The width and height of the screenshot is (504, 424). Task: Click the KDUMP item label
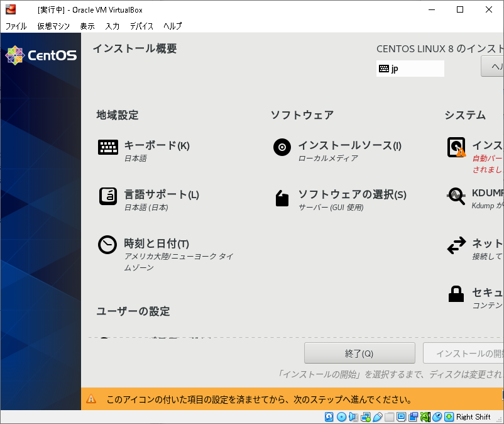pos(488,193)
